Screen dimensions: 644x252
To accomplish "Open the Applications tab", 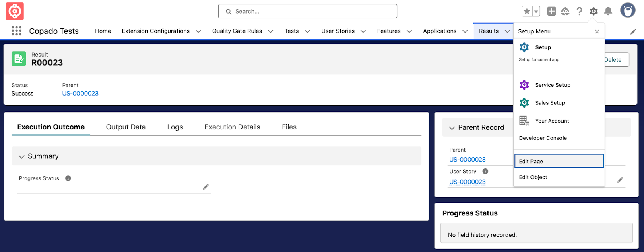I will [440, 31].
